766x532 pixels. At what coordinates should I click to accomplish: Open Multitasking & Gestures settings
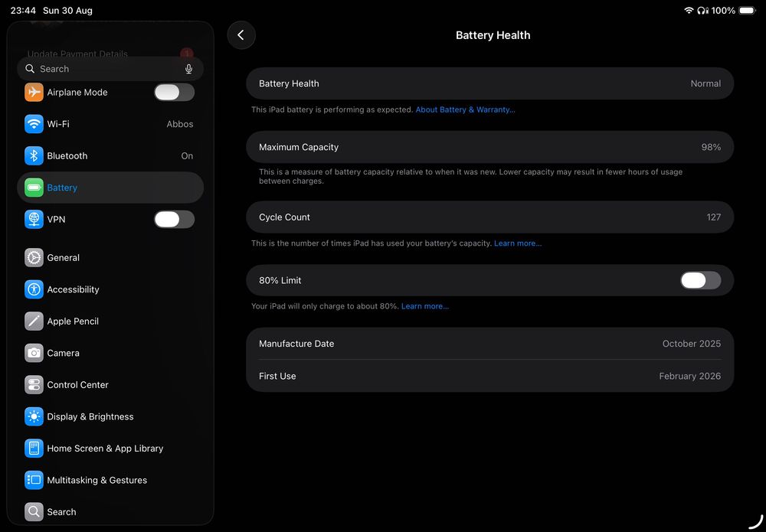[110, 480]
